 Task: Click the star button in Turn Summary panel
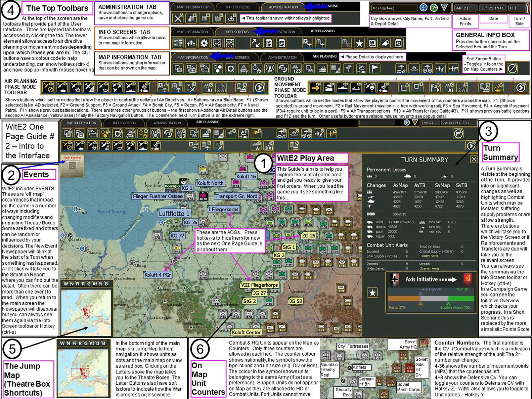coord(372,293)
